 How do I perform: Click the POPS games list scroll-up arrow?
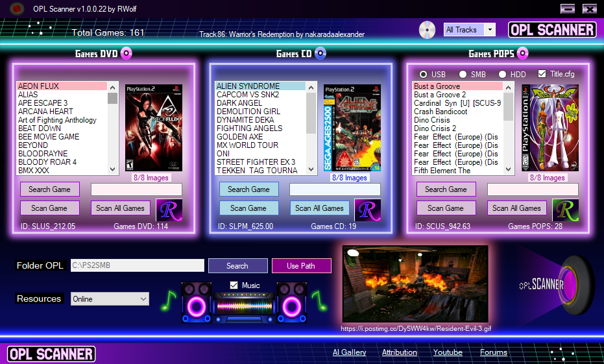click(509, 88)
